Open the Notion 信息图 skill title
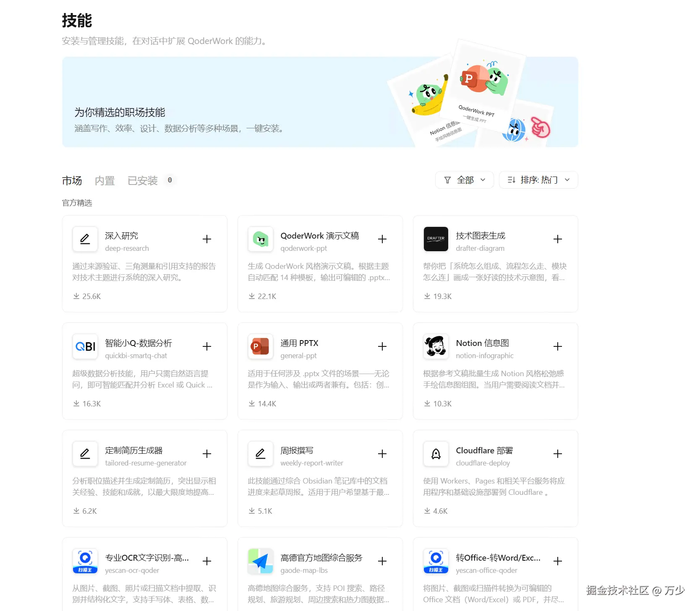The width and height of the screenshot is (700, 611). [482, 343]
